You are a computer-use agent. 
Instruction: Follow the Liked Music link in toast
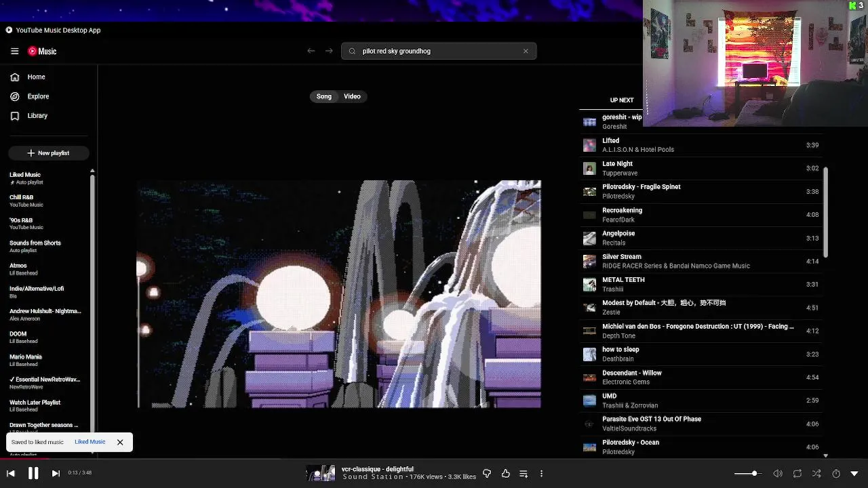pyautogui.click(x=90, y=442)
